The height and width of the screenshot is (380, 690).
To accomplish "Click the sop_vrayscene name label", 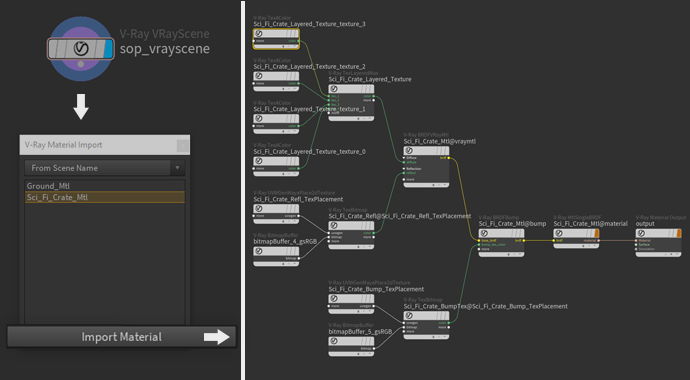I will pos(165,49).
